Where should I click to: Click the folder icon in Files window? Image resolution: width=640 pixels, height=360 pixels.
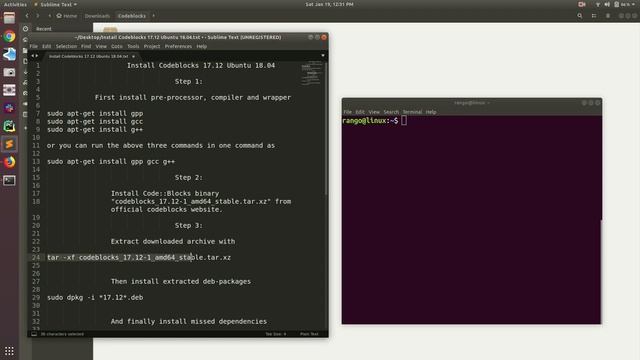(x=110, y=29)
